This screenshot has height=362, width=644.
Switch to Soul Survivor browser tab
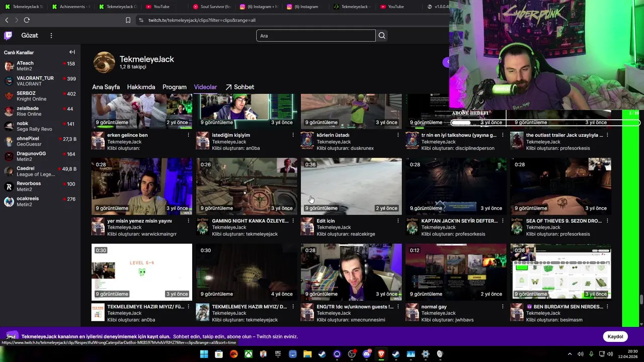[212, 7]
